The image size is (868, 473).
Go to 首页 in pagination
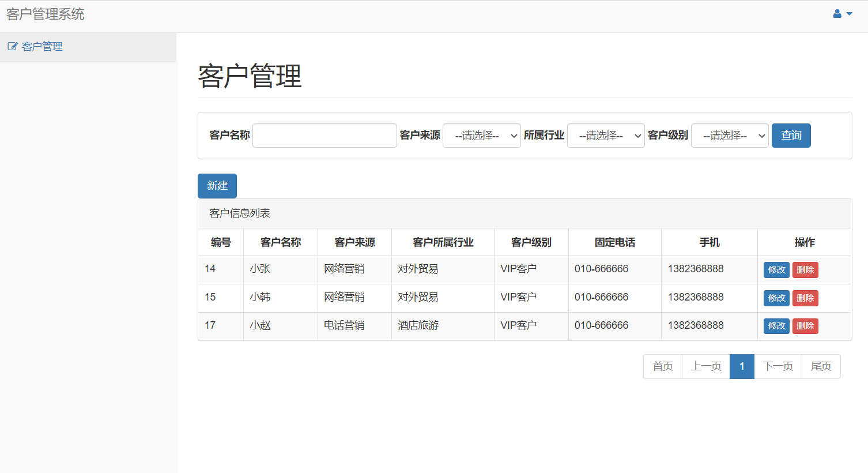[663, 366]
